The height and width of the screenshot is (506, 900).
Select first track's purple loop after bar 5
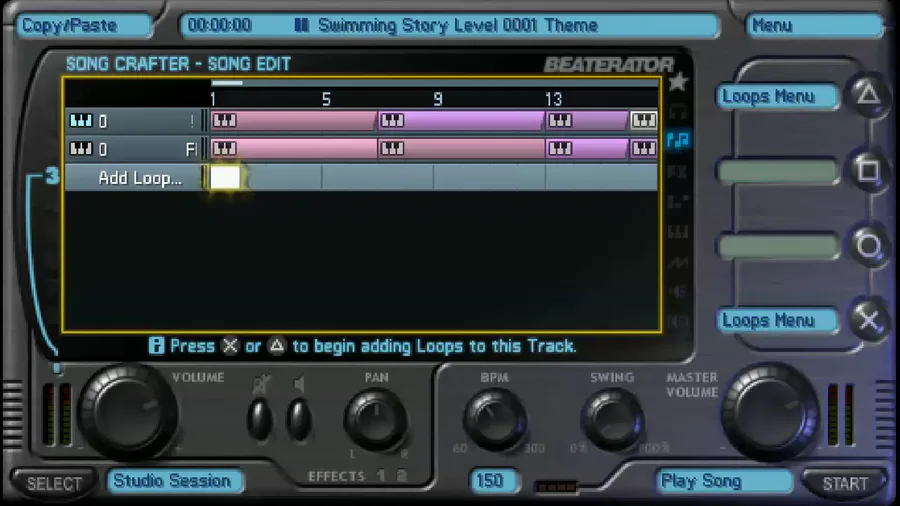coord(460,120)
